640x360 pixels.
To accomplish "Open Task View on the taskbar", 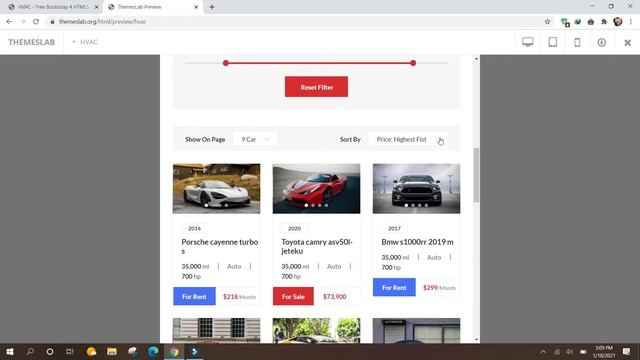I will coord(70,351).
